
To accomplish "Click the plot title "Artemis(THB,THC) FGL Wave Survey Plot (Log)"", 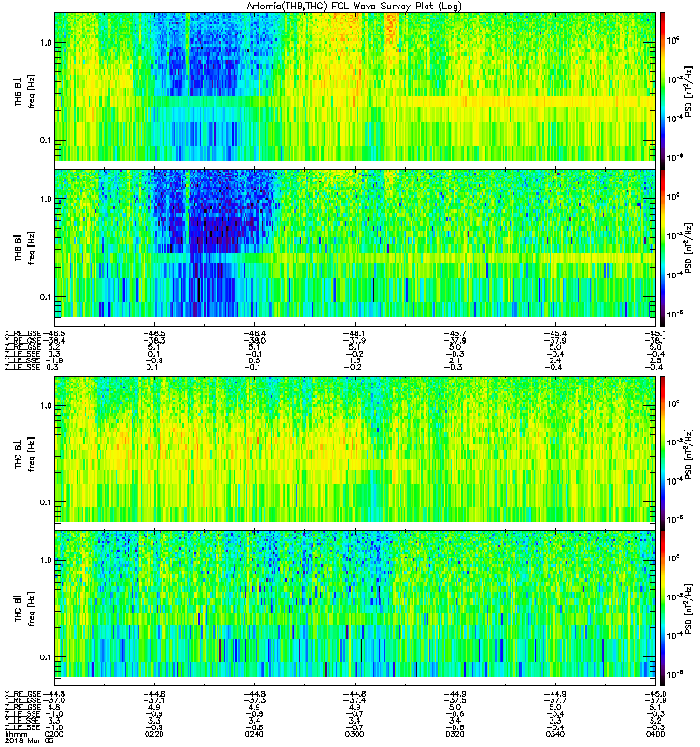I will (x=354, y=7).
